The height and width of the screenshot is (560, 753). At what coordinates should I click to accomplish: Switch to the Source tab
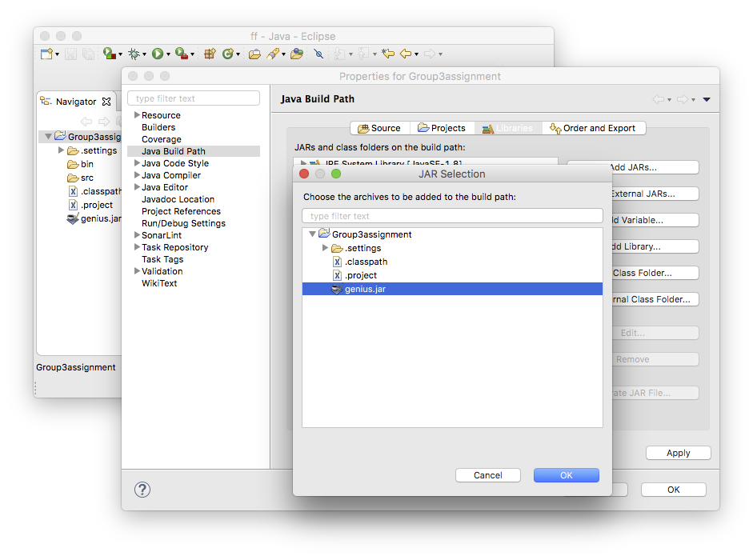pyautogui.click(x=380, y=128)
